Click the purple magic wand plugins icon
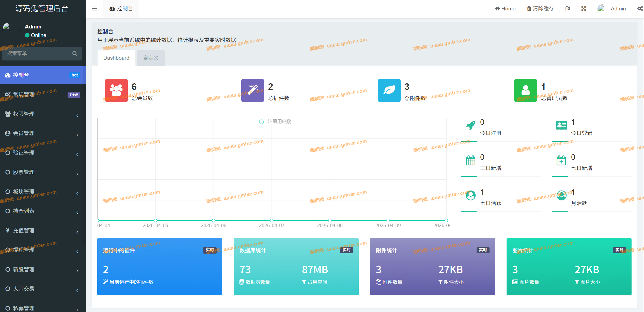 point(253,90)
